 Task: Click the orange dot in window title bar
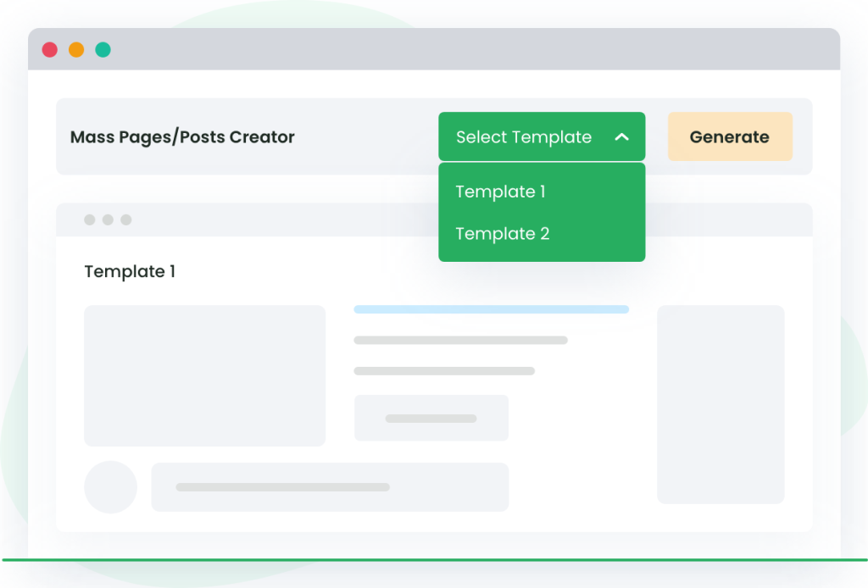point(76,50)
